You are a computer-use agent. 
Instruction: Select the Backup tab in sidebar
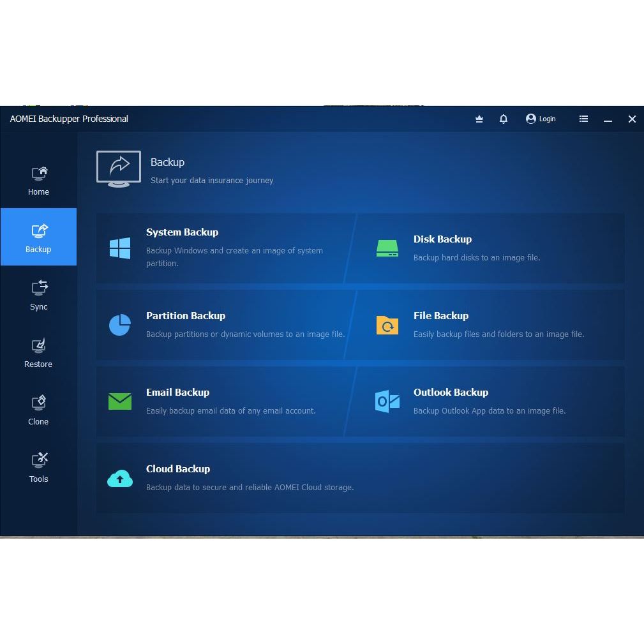(38, 237)
